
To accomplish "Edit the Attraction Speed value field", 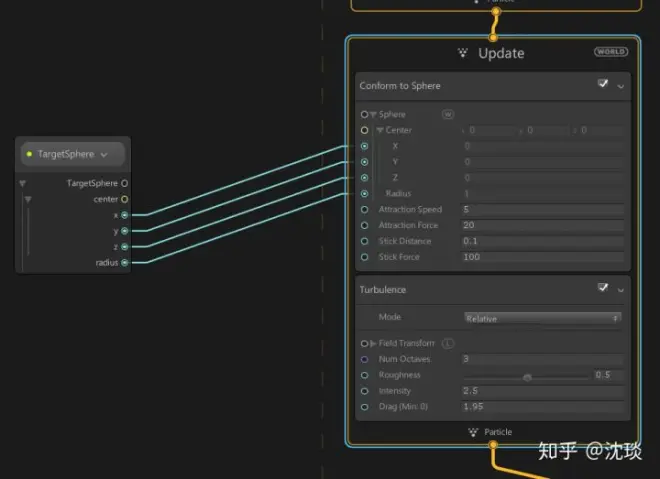I will (x=542, y=210).
